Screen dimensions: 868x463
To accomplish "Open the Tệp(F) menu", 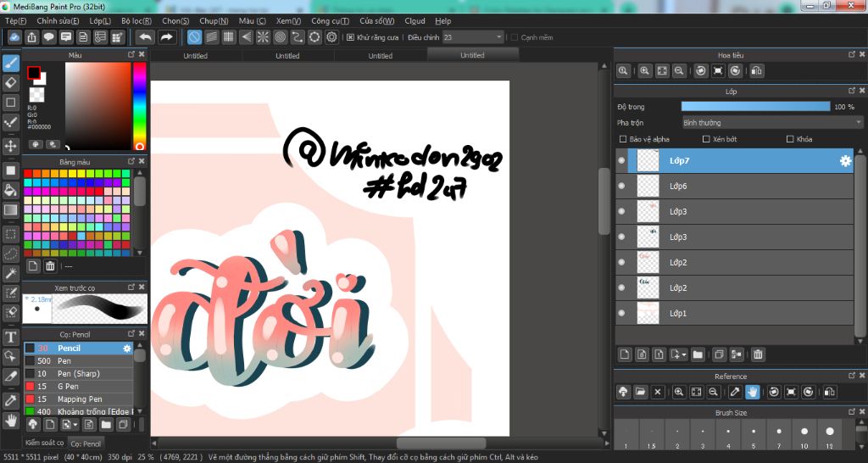I will point(15,21).
